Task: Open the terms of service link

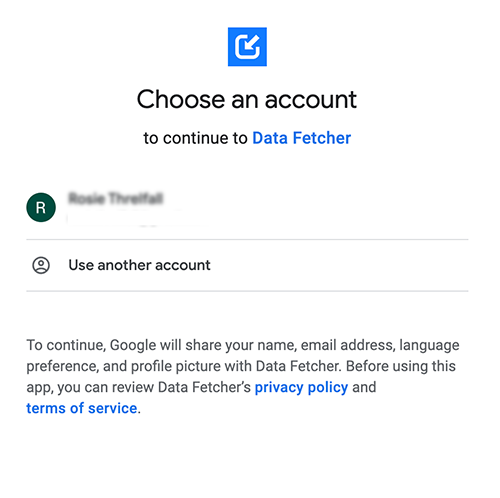Action: [82, 408]
